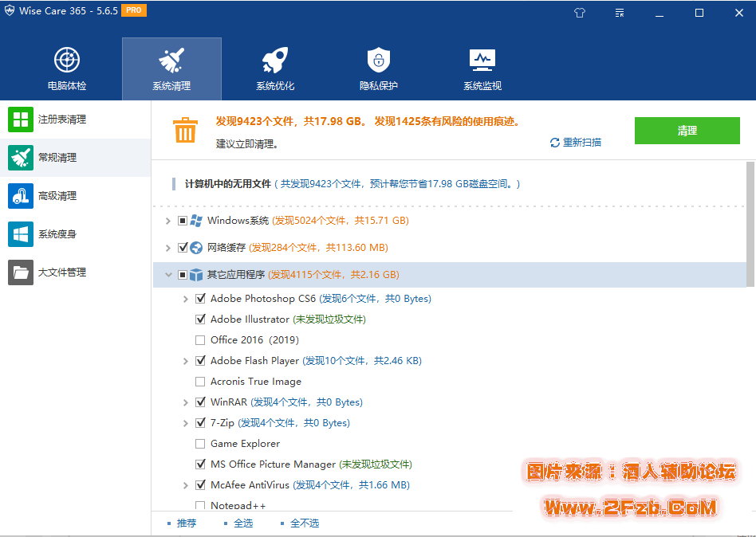Click the 全不选 link

click(x=305, y=523)
